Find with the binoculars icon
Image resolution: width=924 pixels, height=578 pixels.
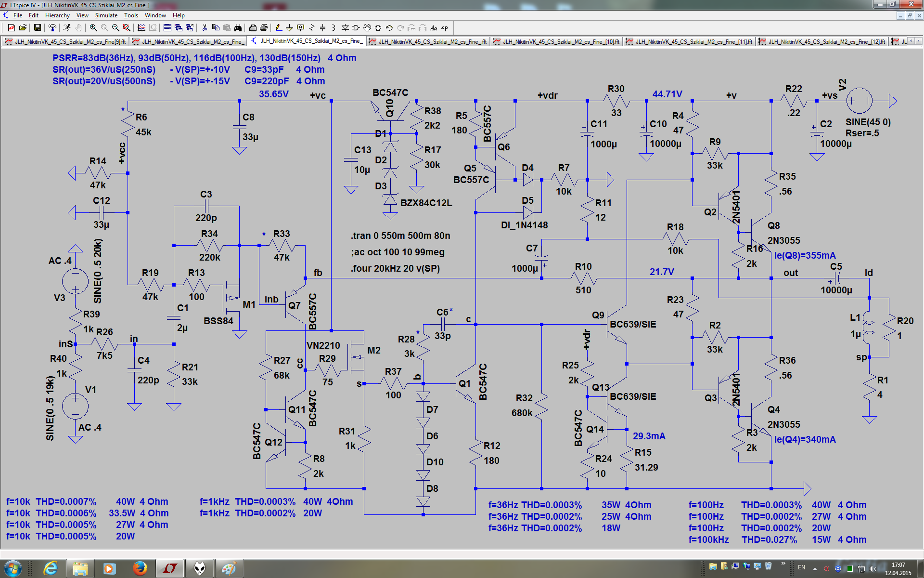(238, 28)
